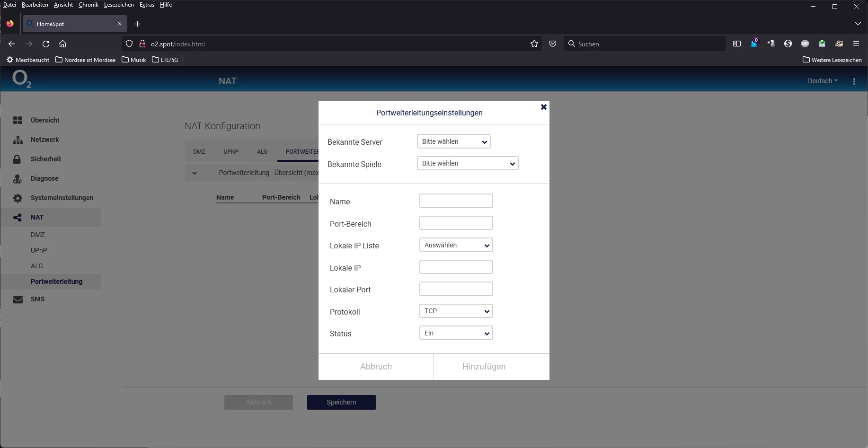The width and height of the screenshot is (868, 448).
Task: Click the shield tracking protection icon
Action: (129, 44)
